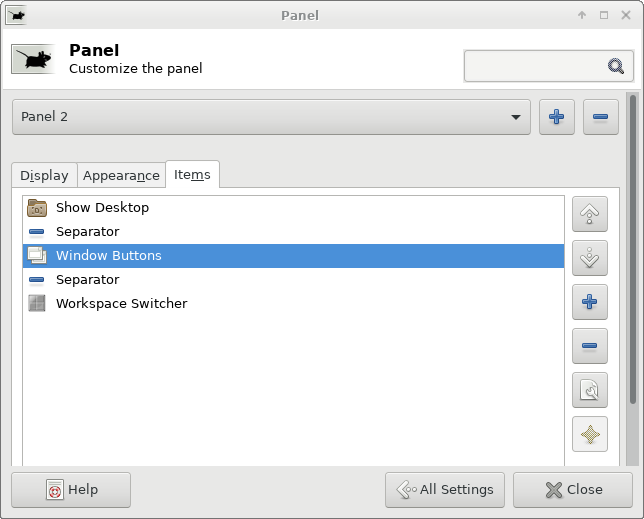The image size is (644, 519).
Task: Open the Panel 2 selector dropdown
Action: (271, 117)
